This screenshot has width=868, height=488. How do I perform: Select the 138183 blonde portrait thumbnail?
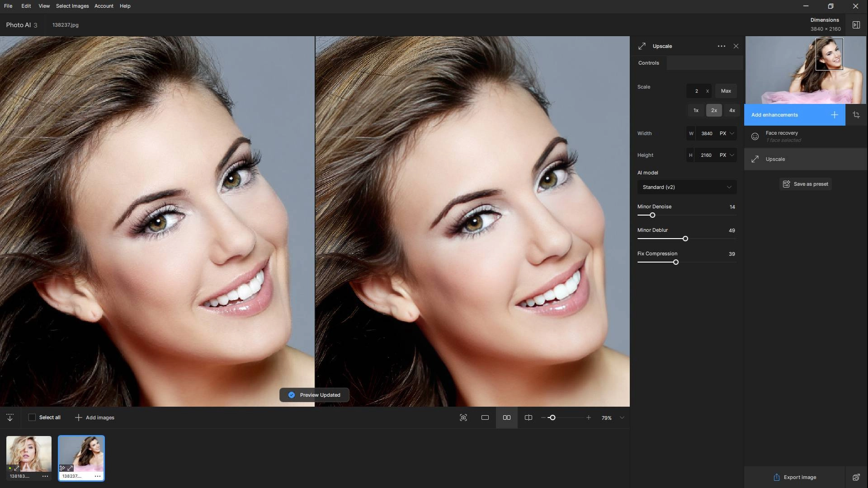click(29, 454)
